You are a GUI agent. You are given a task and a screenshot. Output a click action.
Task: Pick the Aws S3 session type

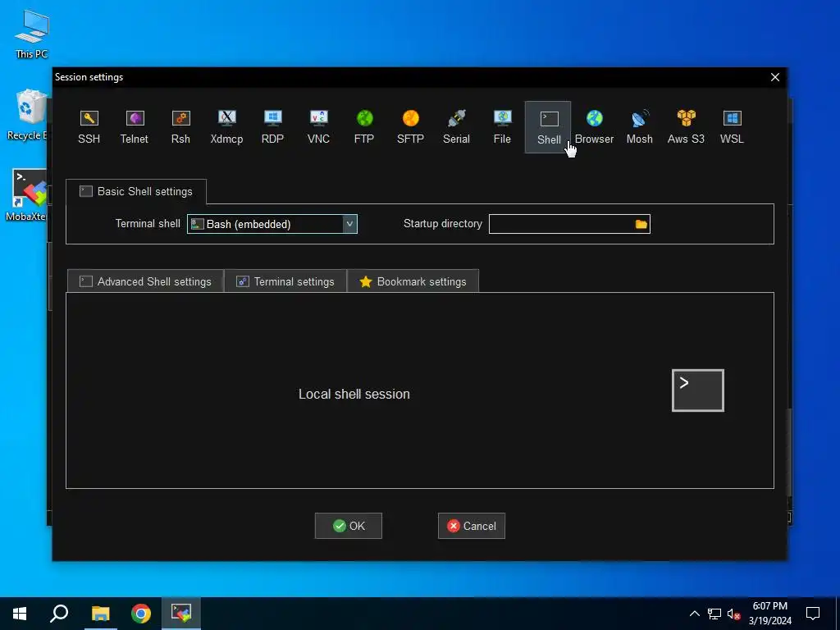click(686, 127)
